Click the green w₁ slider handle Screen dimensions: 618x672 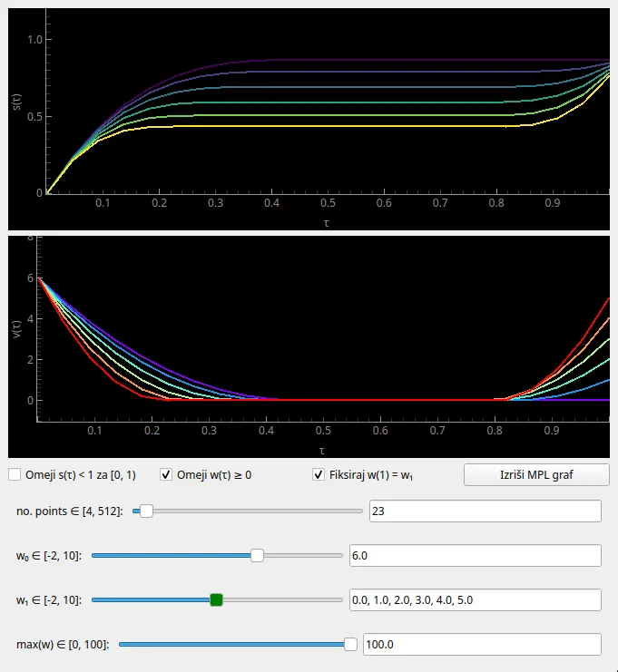point(216,599)
